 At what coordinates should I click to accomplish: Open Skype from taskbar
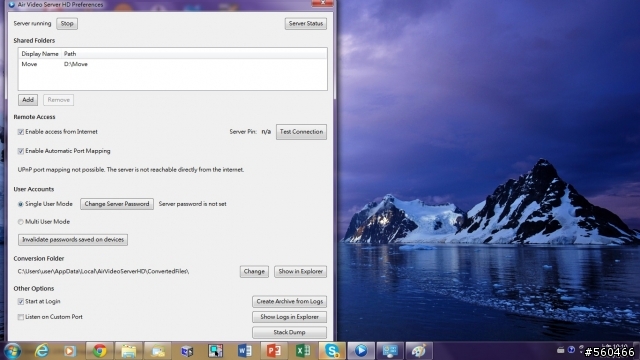[332, 351]
